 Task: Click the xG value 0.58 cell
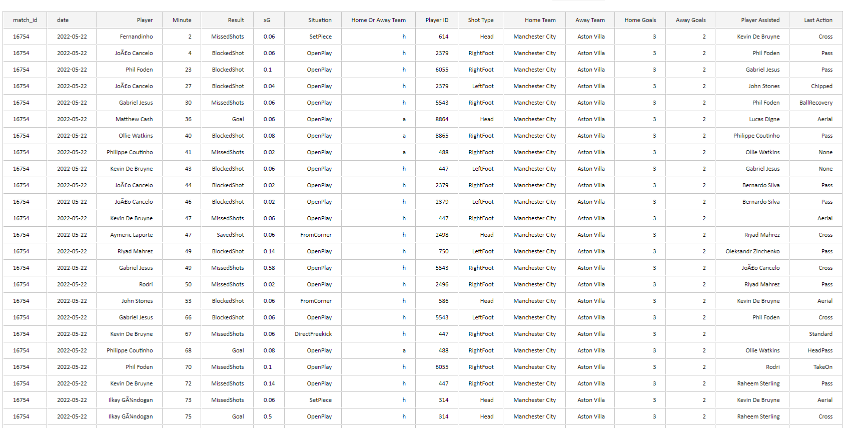269,268
